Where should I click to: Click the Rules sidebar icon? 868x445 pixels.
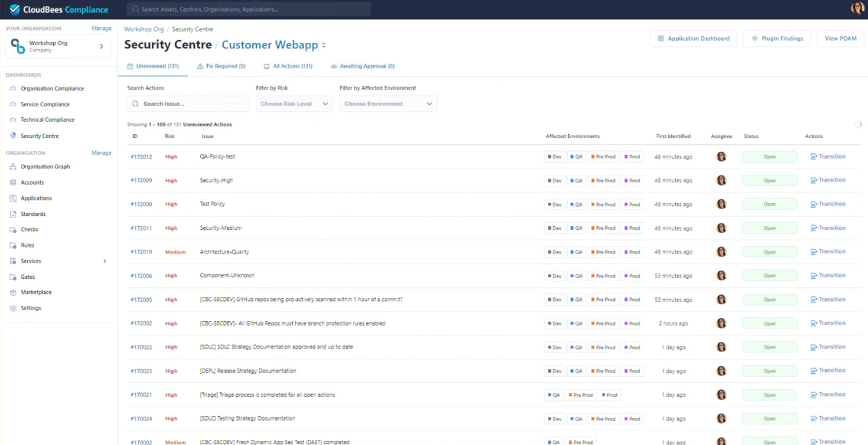[x=13, y=245]
